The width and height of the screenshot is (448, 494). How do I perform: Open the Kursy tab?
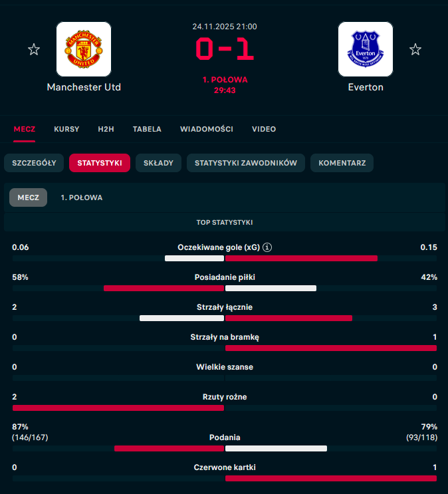[x=66, y=129]
